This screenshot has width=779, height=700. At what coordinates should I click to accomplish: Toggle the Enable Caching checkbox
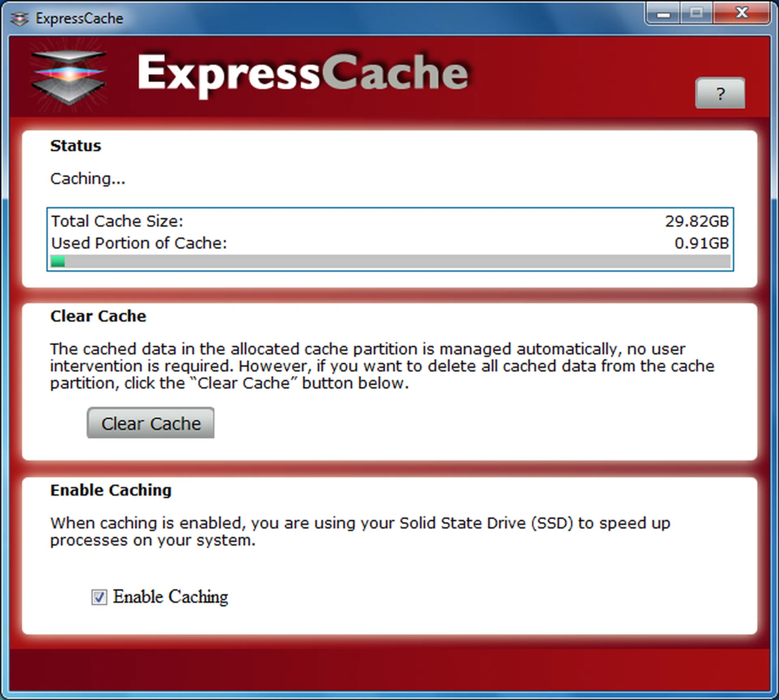click(x=99, y=597)
